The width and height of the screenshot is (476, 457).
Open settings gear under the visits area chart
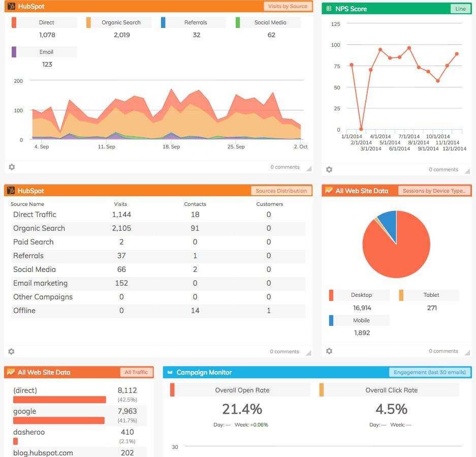click(11, 167)
